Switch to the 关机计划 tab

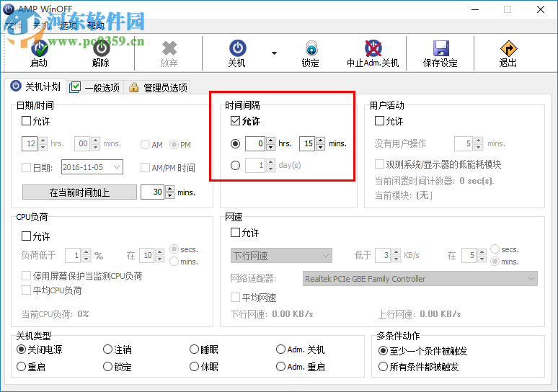(36, 86)
